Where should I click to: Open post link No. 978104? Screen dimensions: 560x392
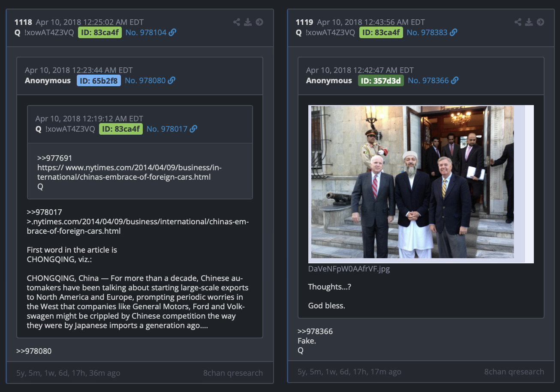(146, 32)
